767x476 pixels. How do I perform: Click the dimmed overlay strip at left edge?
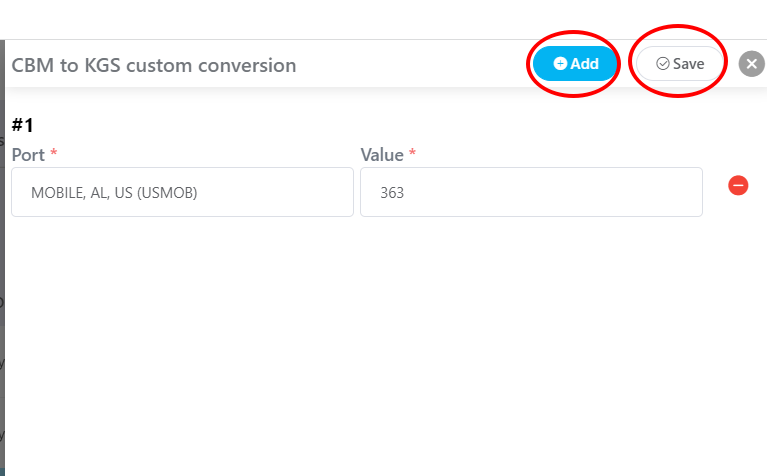click(x=2, y=258)
